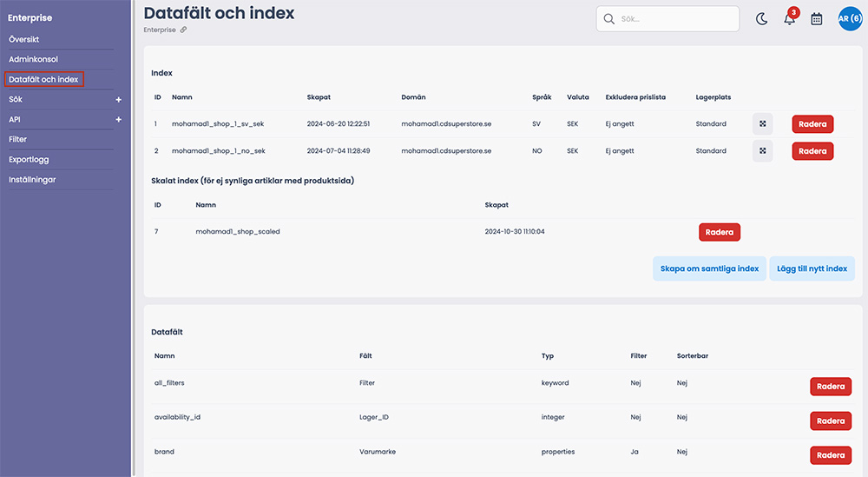Screen dimensions: 868x477
Task: Click the sidebar vertical scrollbar
Action: click(134, 238)
